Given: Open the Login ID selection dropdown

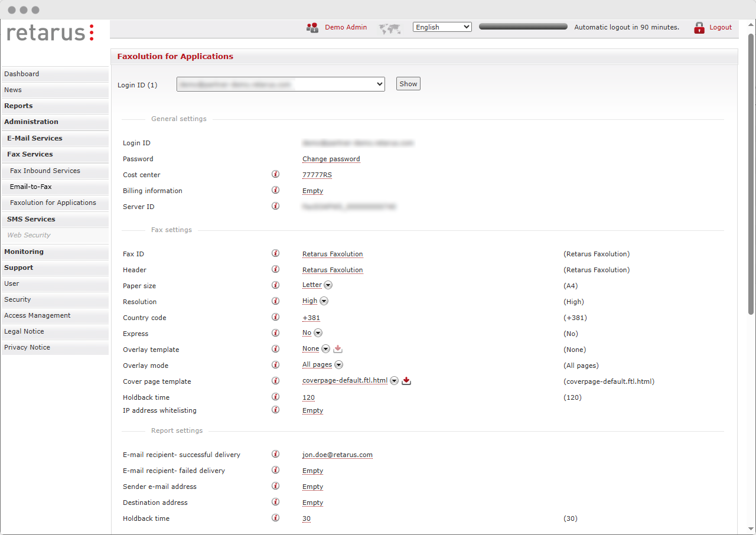Looking at the screenshot, I should (x=281, y=84).
